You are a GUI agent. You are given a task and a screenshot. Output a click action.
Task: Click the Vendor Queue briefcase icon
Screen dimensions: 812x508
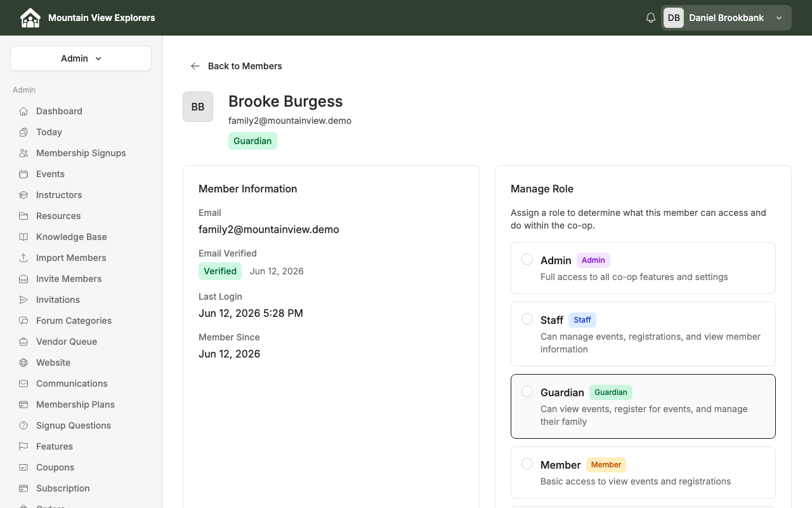pos(23,342)
